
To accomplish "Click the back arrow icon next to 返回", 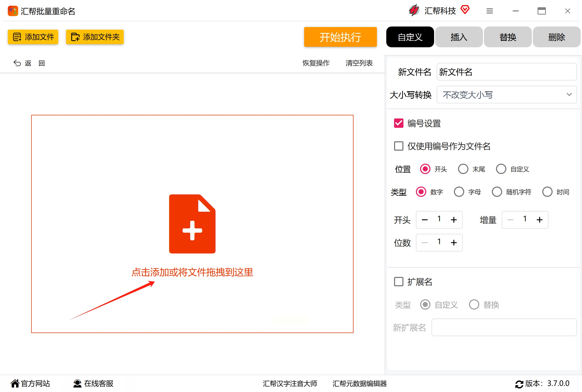I will click(x=17, y=63).
